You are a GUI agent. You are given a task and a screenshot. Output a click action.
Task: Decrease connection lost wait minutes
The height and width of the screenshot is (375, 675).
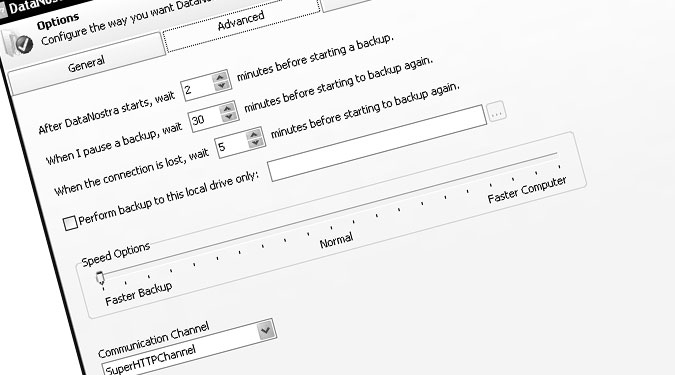click(256, 143)
